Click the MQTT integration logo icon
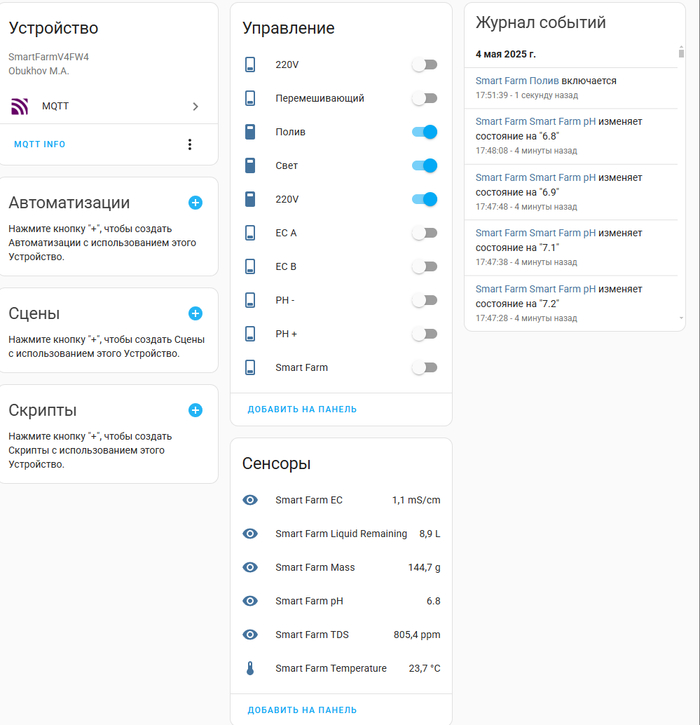This screenshot has height=725, width=700. [x=19, y=106]
